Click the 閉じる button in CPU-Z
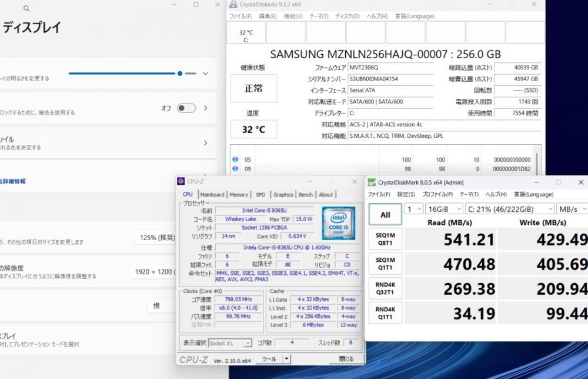The width and height of the screenshot is (588, 379). (x=346, y=358)
